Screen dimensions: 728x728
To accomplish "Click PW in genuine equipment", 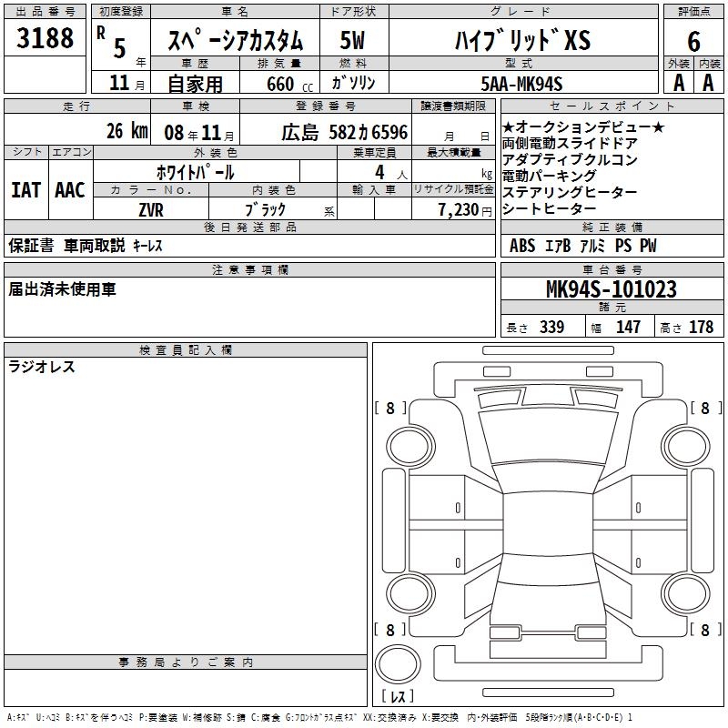I will (x=648, y=246).
